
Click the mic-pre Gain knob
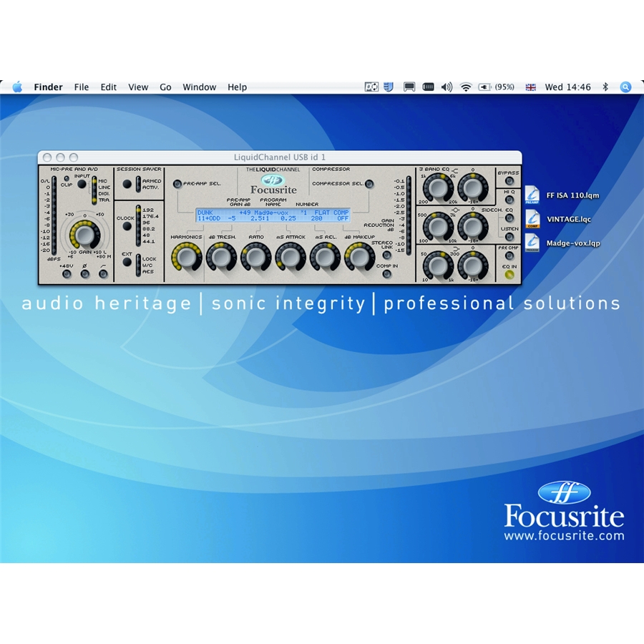point(85,235)
